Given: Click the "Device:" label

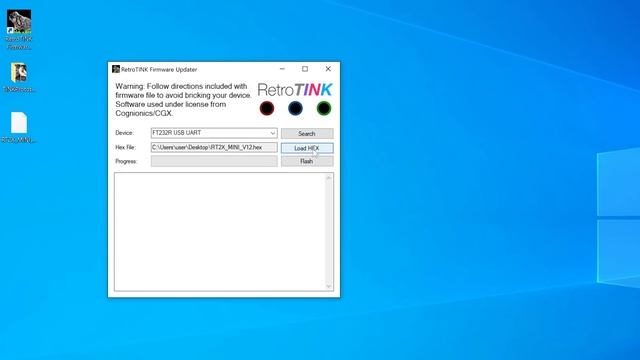Looking at the screenshot, I should coord(124,133).
